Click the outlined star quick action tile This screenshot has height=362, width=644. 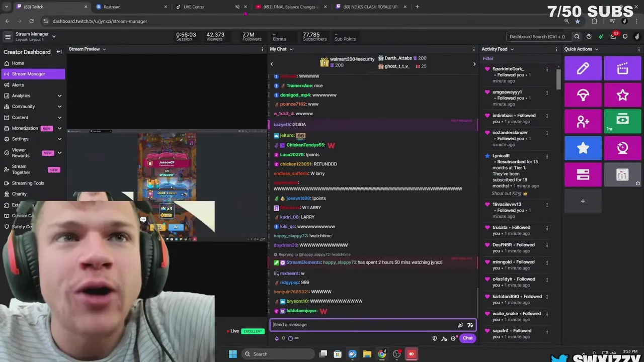622,95
